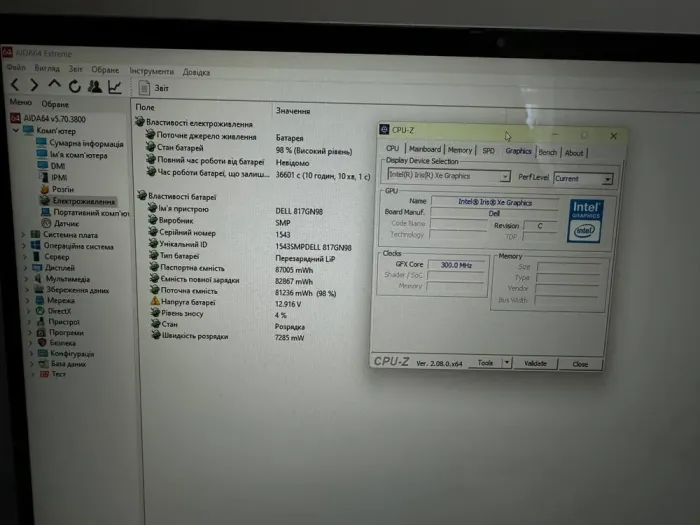Click the Intel Graphics logo in CPU-Z
Viewport: 700px width, 525px height.
point(585,220)
